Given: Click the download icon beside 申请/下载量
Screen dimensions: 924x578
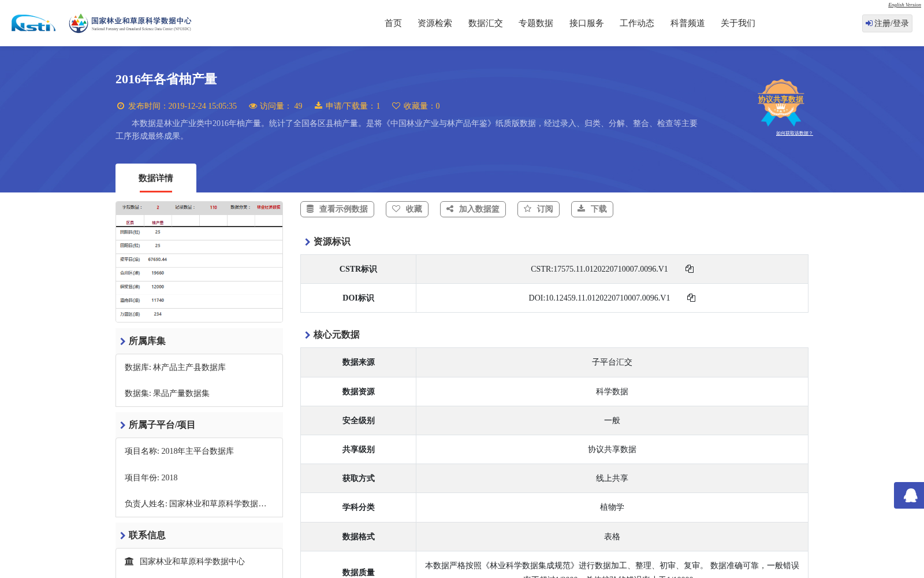Looking at the screenshot, I should (318, 106).
